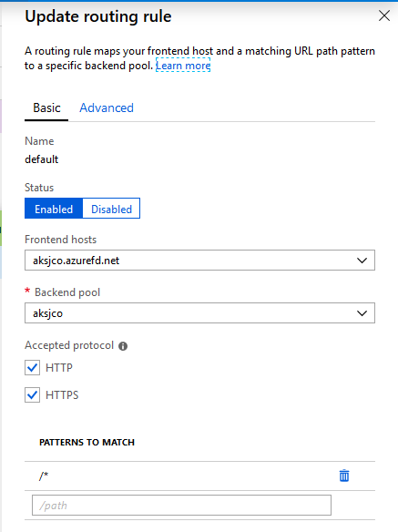The height and width of the screenshot is (532, 398).
Task: Click the Accepted protocol info icon
Action: [123, 346]
